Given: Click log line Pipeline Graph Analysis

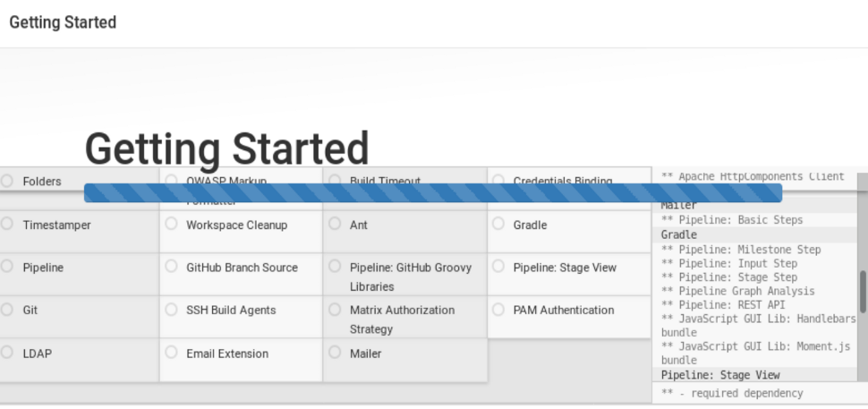Looking at the screenshot, I should coord(738,291).
